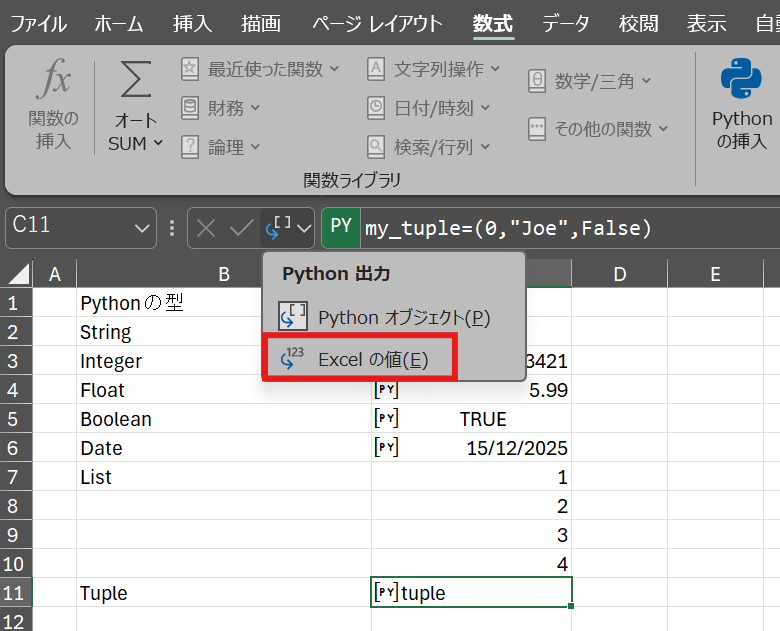Switch to the ページ レイアウト tab
Viewport: 780px width, 631px height.
click(377, 23)
